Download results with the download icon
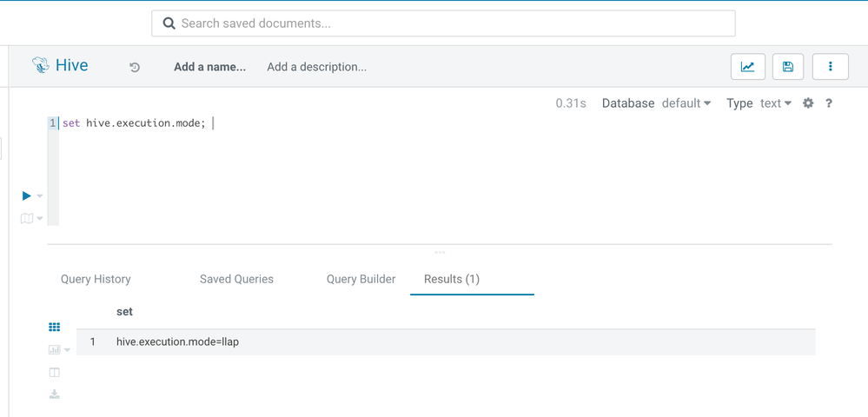This screenshot has height=417, width=868. pos(54,394)
